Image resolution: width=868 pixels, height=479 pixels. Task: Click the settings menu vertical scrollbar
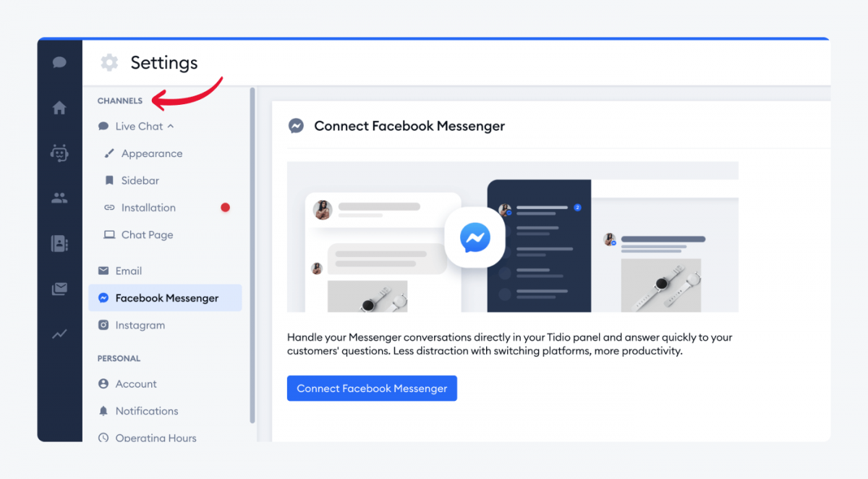click(x=252, y=255)
